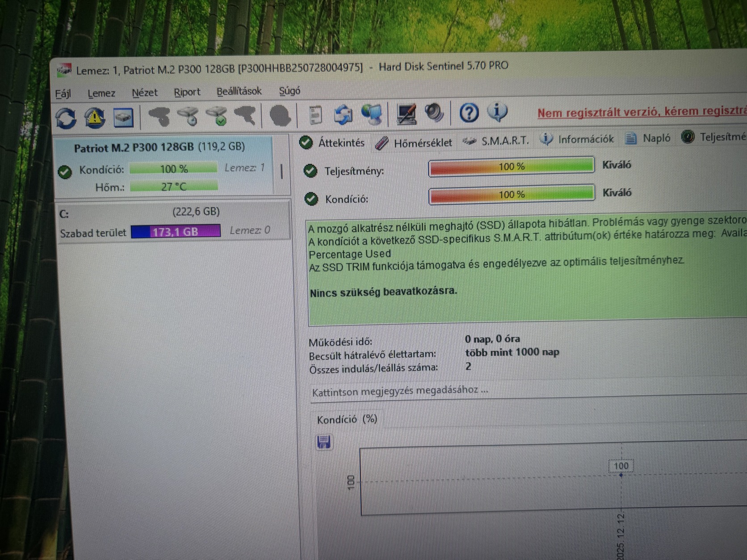Save the Kondíció chart with the floppy icon

323,442
